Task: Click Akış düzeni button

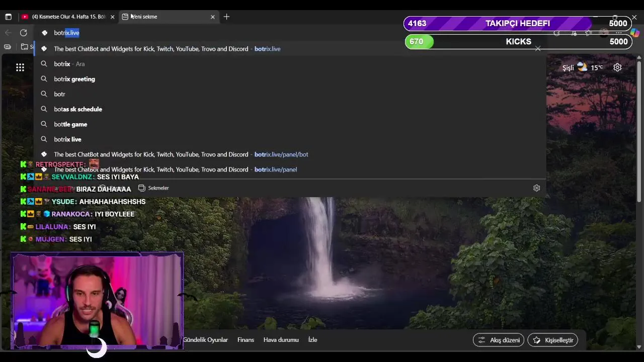Action: point(499,340)
